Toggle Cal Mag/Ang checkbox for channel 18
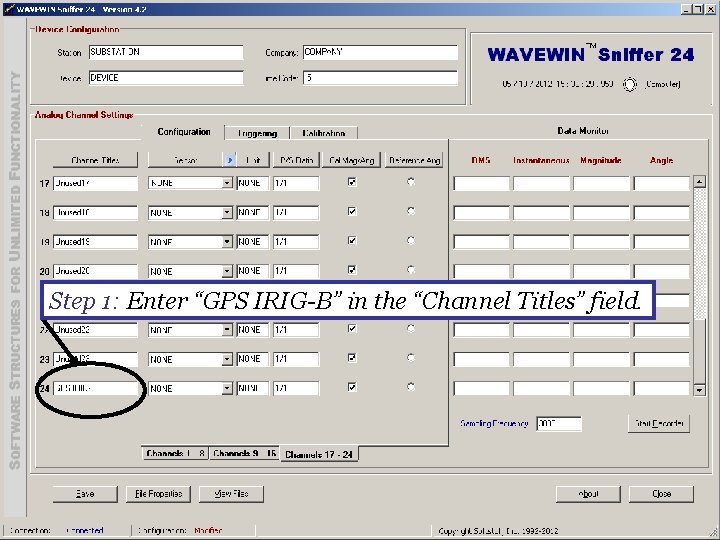Viewport: 720px width, 540px height. click(x=352, y=211)
